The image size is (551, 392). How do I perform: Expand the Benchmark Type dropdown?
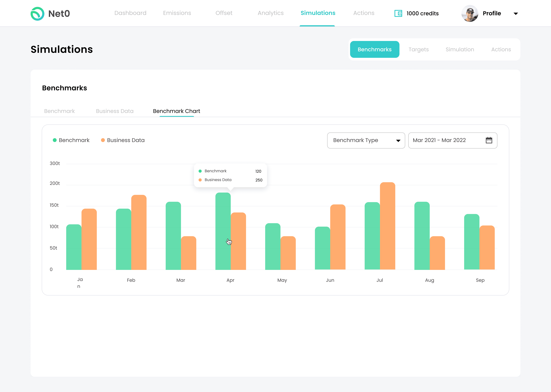tap(366, 140)
